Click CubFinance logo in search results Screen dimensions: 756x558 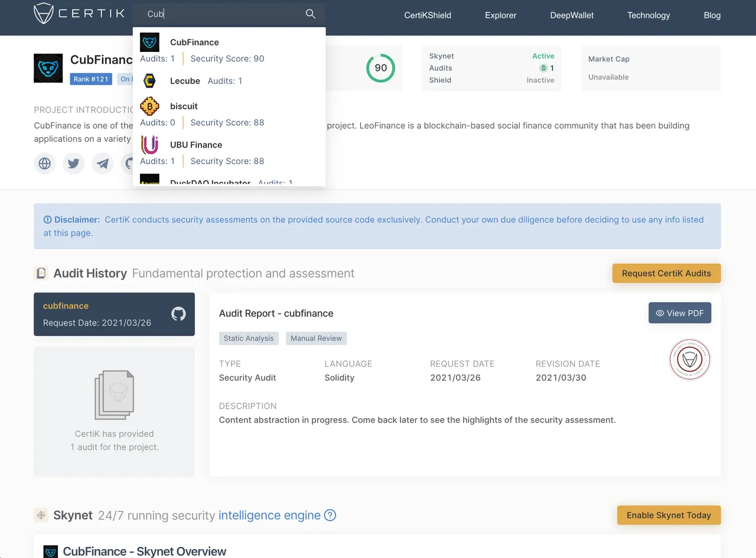click(149, 43)
